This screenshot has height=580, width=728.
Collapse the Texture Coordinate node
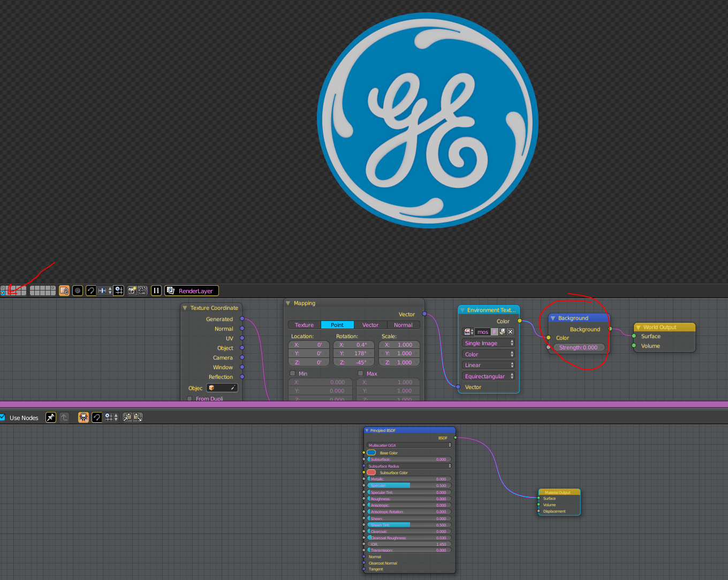tap(185, 308)
